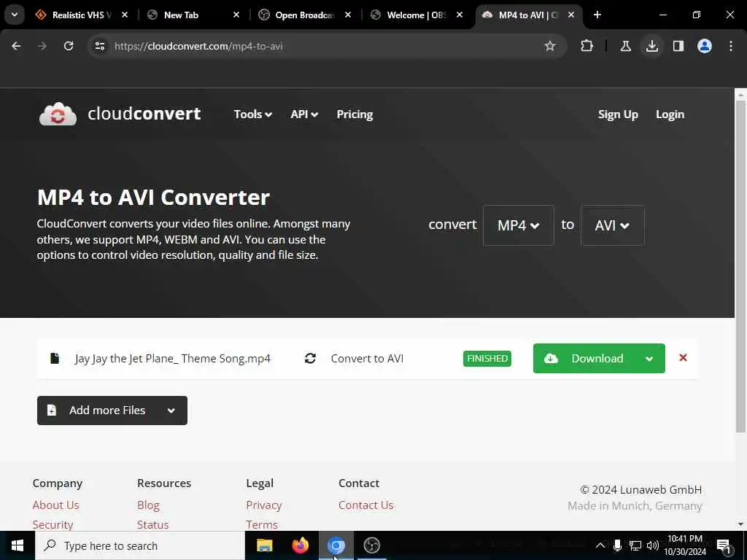Image resolution: width=747 pixels, height=560 pixels.
Task: Click the Sign Up link
Action: [x=618, y=114]
